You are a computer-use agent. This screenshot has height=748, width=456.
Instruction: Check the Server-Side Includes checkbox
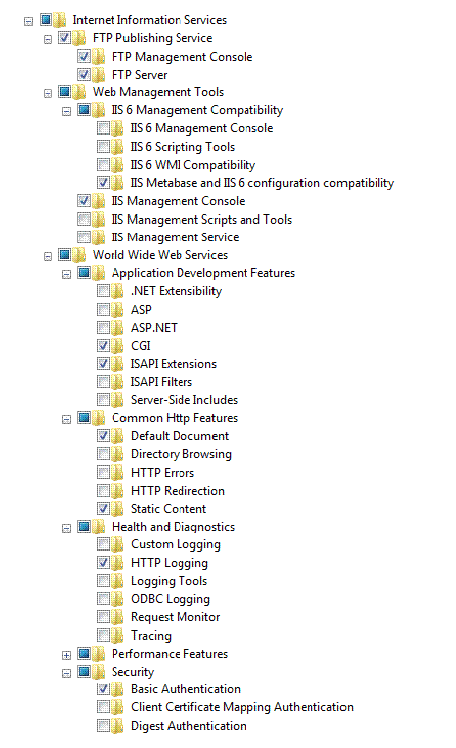tap(103, 399)
